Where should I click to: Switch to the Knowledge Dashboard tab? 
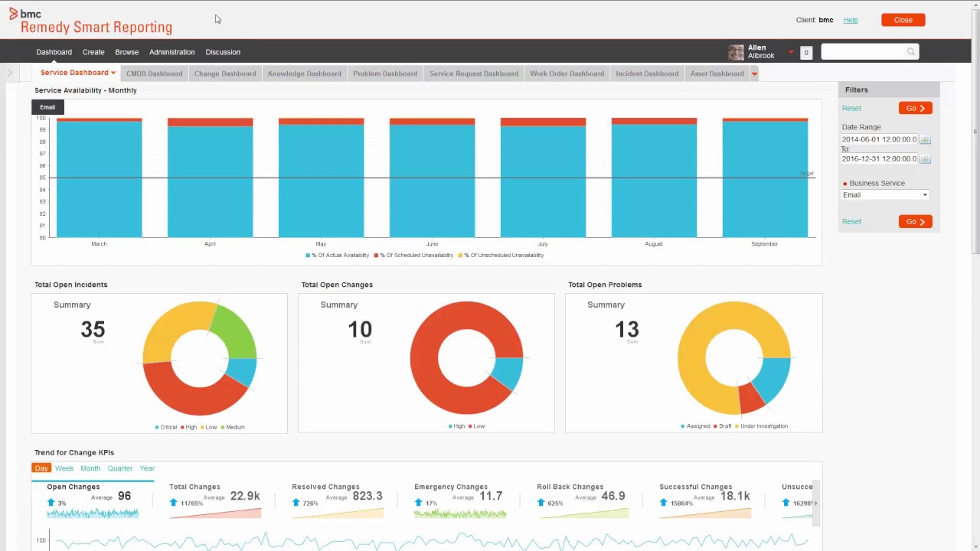305,73
